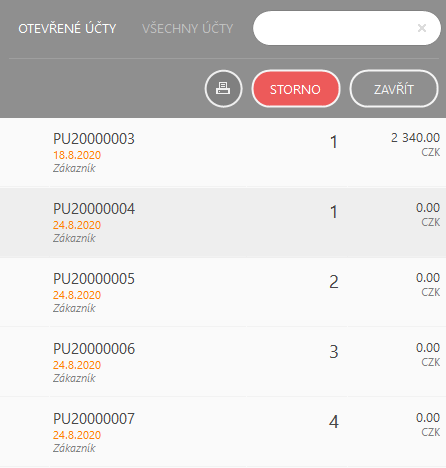Viewport: 446px width, 468px height.
Task: Select account PU20000007
Action: coord(223,433)
